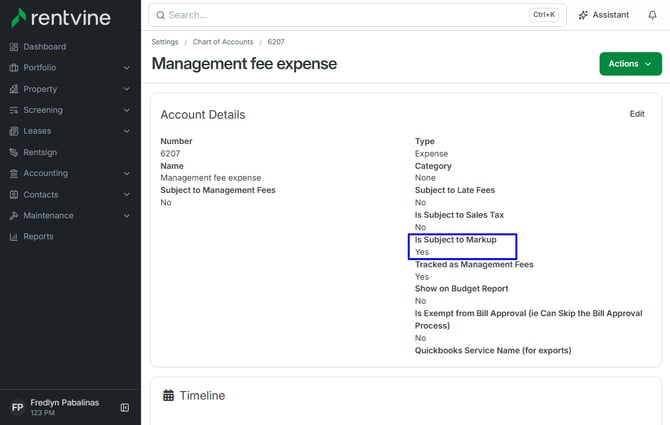Viewport: 670px width, 425px height.
Task: Click the Is Subject to Markup label
Action: click(x=455, y=240)
